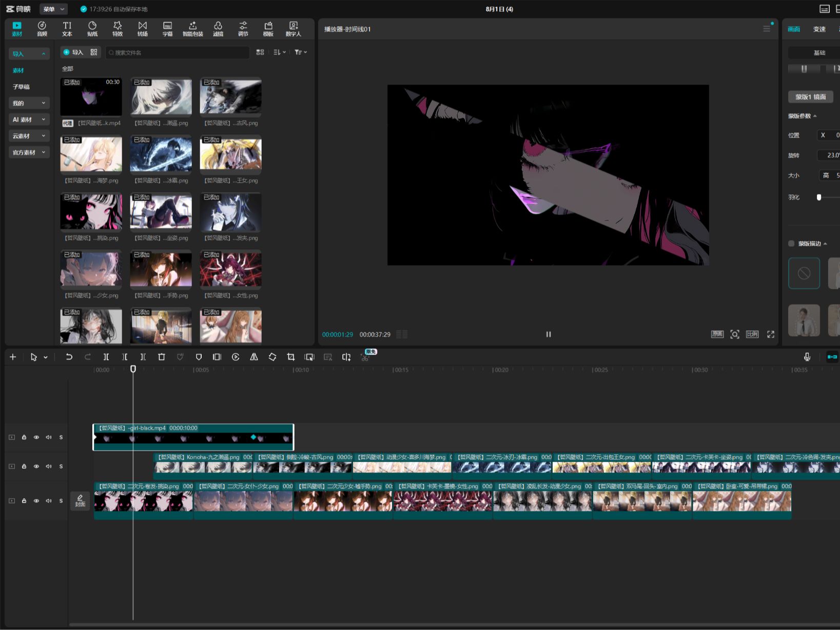
Task: Switch the media library to grid view
Action: [260, 52]
